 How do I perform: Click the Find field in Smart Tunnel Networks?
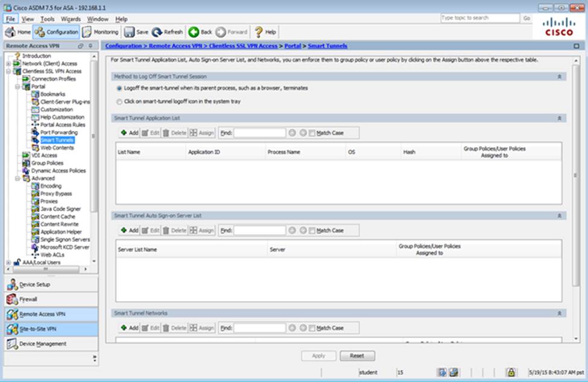pos(259,328)
